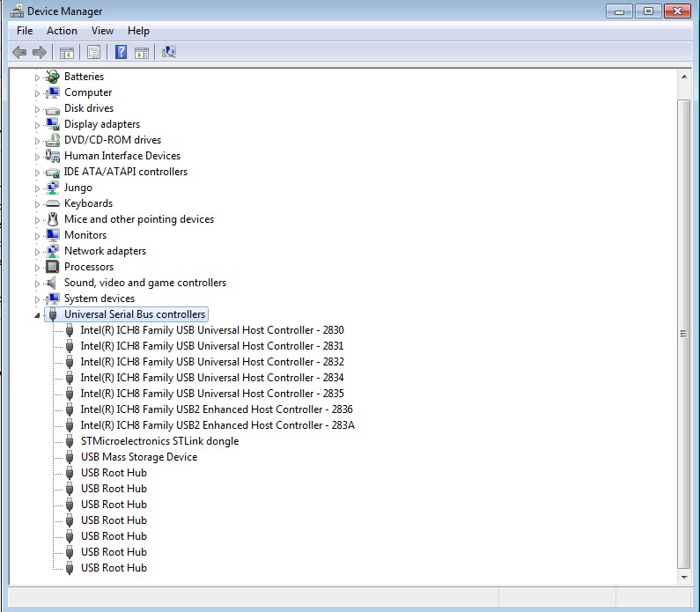Click the System devices category icon
This screenshot has width=700, height=612.
[52, 299]
